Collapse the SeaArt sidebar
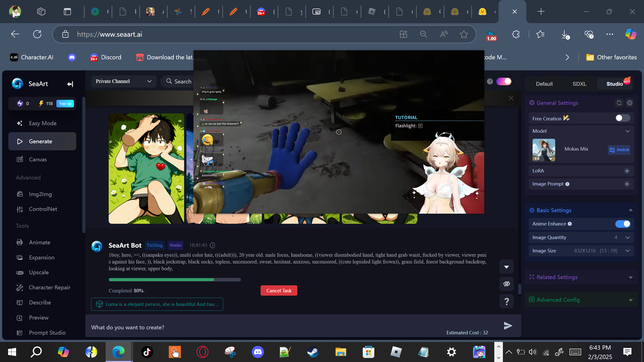The height and width of the screenshot is (362, 644). [x=70, y=84]
